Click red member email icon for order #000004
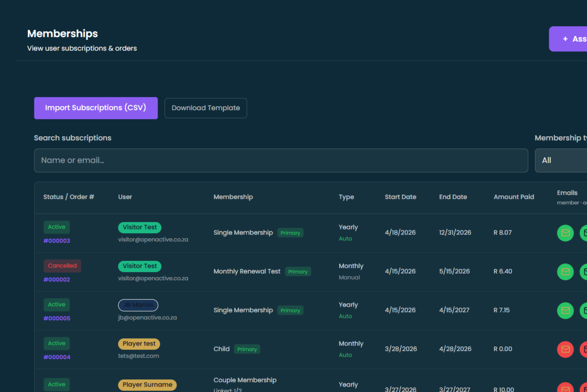This screenshot has width=587, height=392. (x=565, y=349)
